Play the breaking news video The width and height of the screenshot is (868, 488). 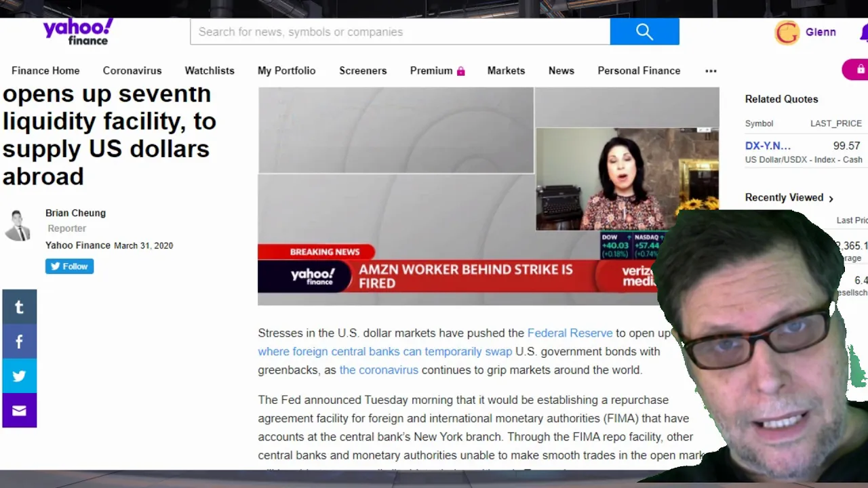pyautogui.click(x=488, y=196)
